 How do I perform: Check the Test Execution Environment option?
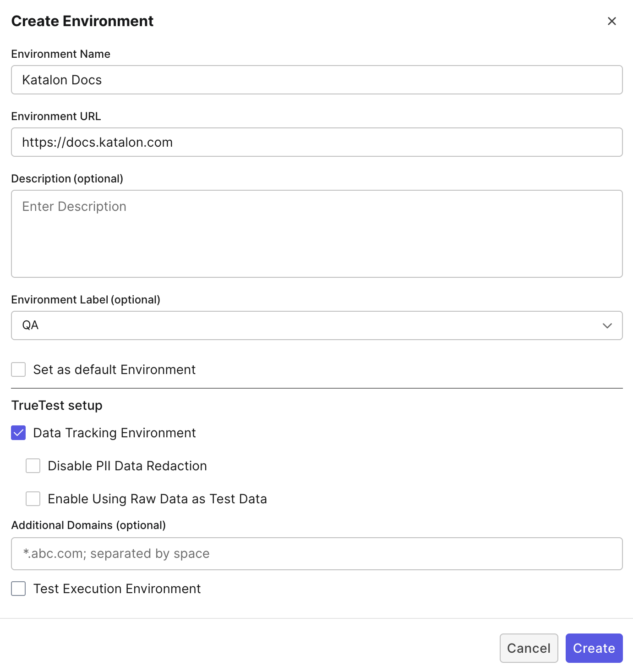pos(18,589)
